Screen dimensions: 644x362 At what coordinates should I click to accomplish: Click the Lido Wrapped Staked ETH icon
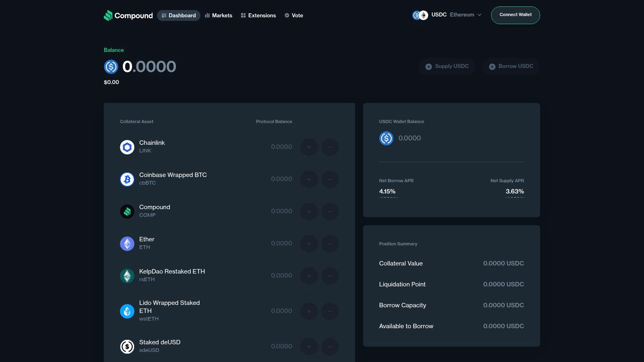127,311
